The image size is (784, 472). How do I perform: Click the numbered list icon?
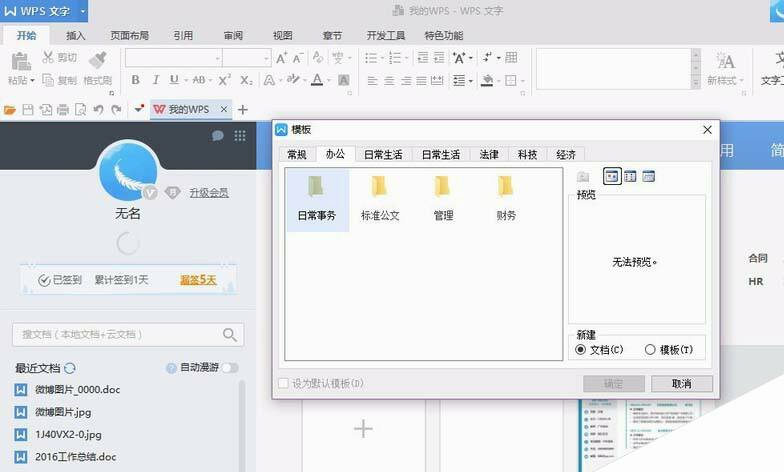point(395,58)
